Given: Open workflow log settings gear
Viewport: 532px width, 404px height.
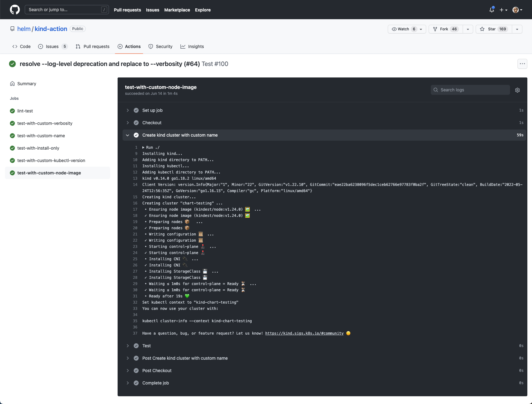Looking at the screenshot, I should (x=517, y=90).
